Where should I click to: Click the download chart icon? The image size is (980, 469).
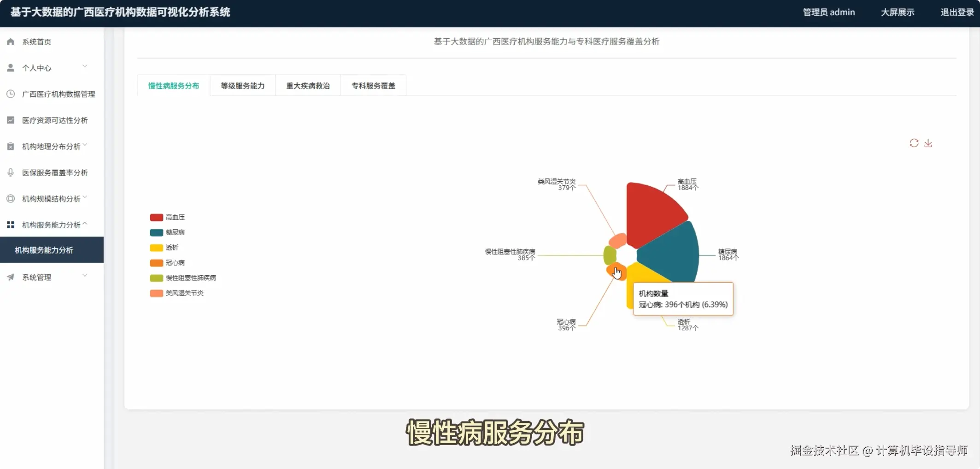tap(928, 143)
